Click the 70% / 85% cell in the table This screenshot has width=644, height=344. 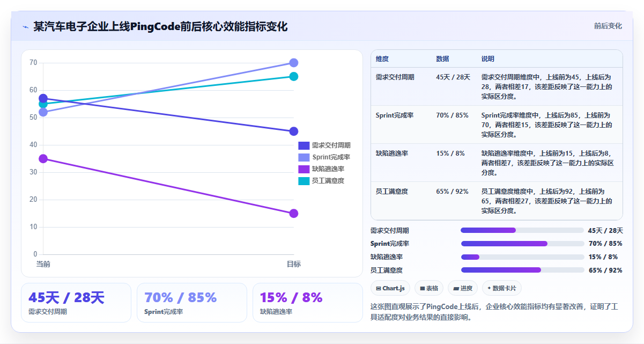pos(452,115)
